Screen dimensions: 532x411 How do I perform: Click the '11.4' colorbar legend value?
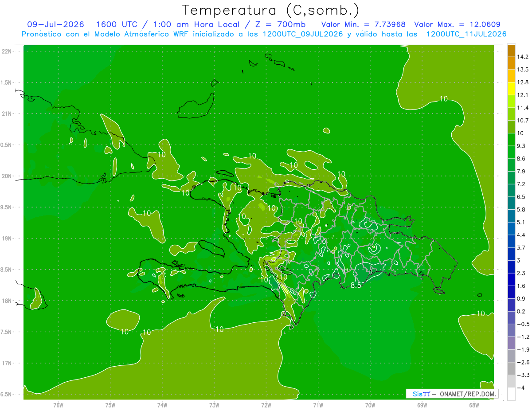[523, 108]
